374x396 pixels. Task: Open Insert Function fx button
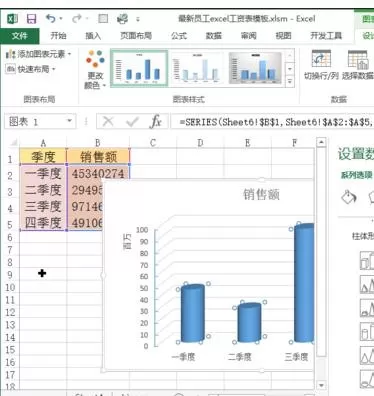coord(156,121)
